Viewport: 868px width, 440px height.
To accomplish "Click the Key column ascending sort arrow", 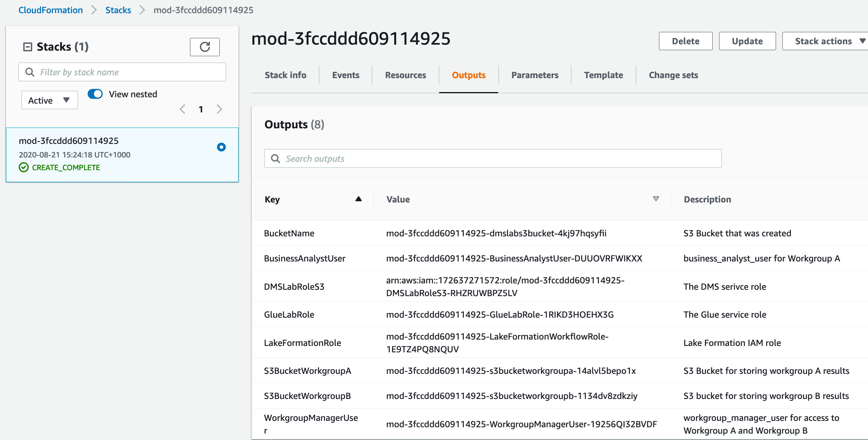I will pyautogui.click(x=358, y=199).
